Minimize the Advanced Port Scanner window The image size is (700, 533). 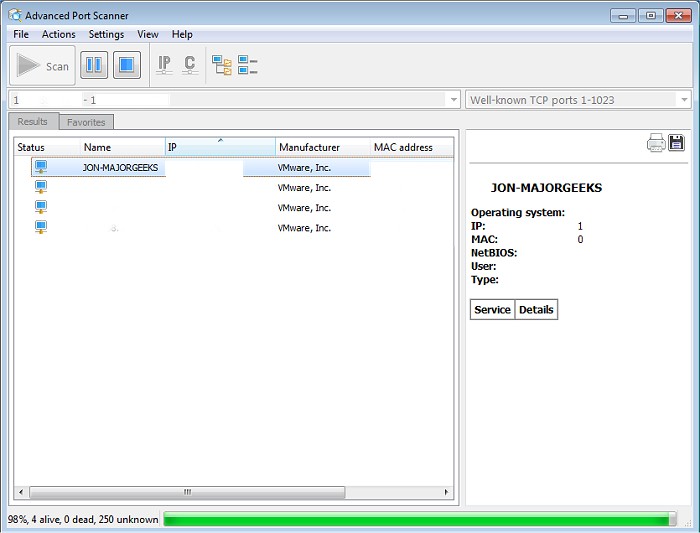623,16
